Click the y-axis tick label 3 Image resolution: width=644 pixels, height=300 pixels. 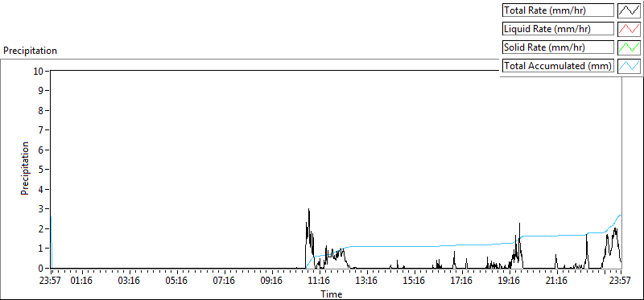click(x=41, y=209)
